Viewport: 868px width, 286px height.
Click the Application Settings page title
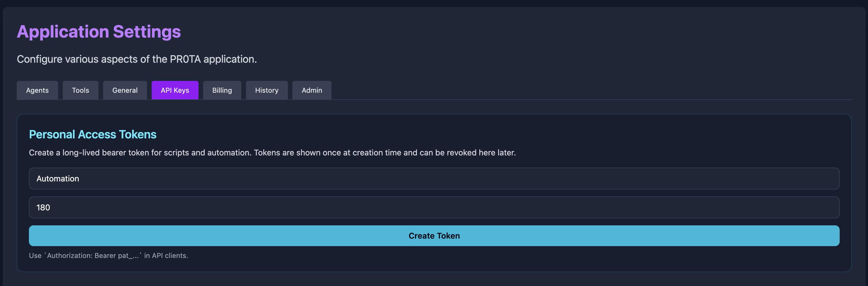pyautogui.click(x=99, y=32)
